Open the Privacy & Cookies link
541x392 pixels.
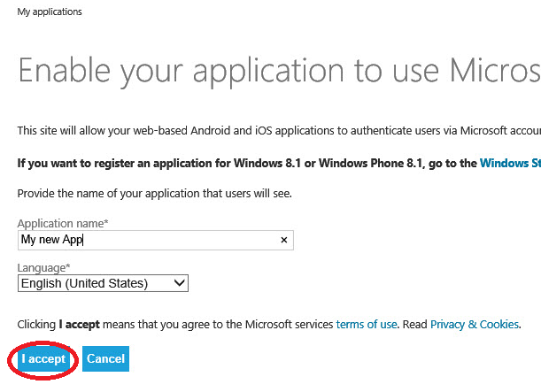tap(474, 325)
